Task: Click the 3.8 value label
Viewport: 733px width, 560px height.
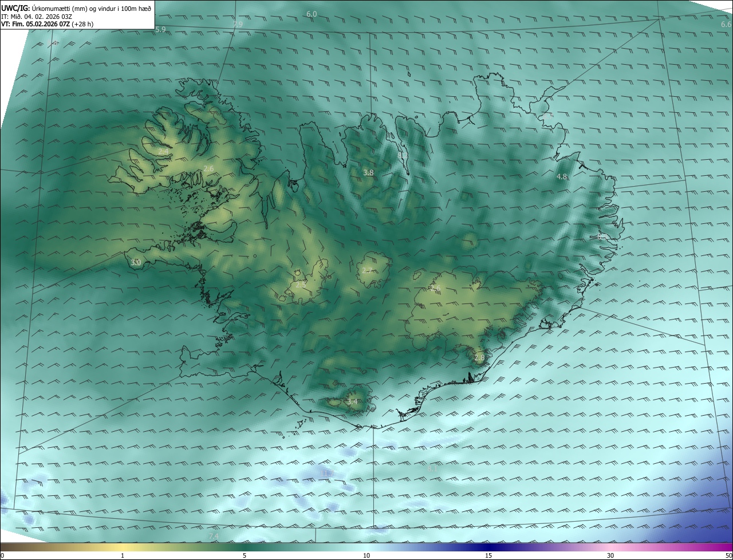Action: [368, 172]
